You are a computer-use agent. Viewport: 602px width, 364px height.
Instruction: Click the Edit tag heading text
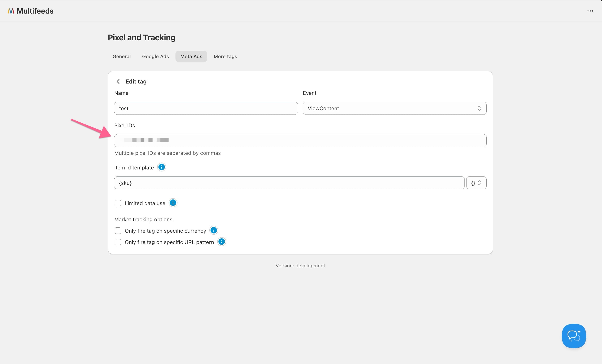tap(136, 81)
